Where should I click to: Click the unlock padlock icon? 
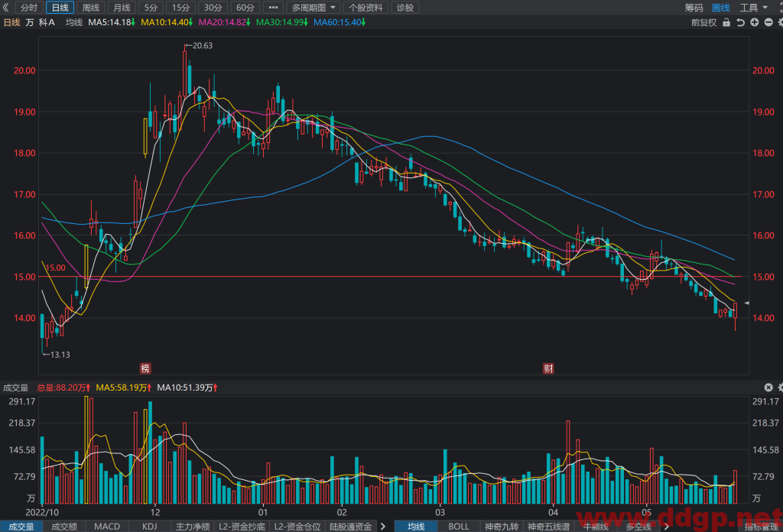click(x=726, y=22)
